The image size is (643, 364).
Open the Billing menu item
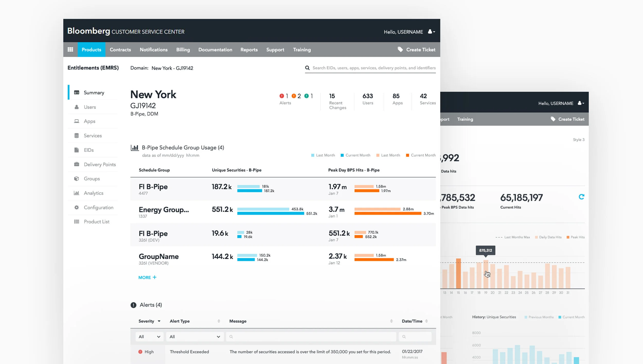[183, 50]
